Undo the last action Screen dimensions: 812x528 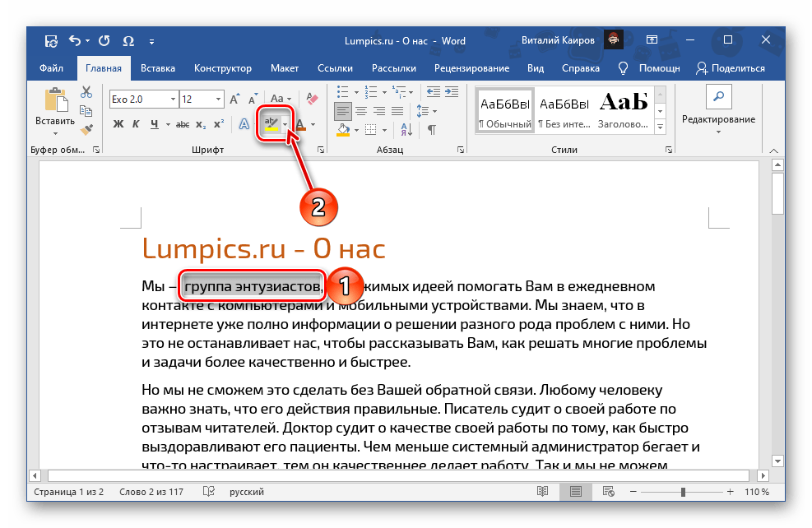[75, 40]
